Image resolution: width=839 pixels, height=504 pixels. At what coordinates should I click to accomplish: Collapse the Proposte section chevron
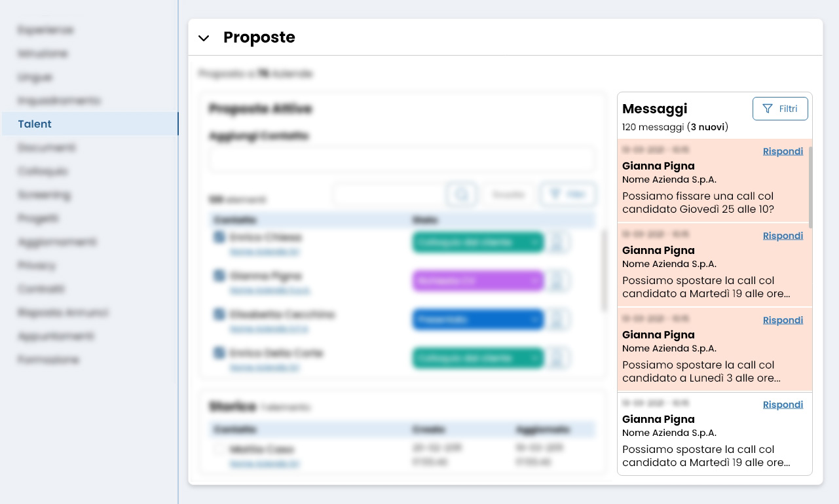(x=204, y=38)
